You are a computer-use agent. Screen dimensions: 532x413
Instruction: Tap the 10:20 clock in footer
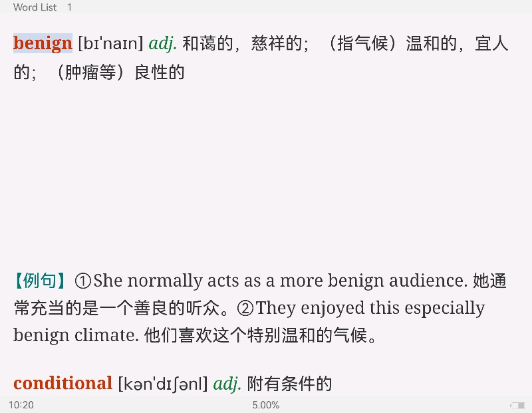click(x=21, y=405)
